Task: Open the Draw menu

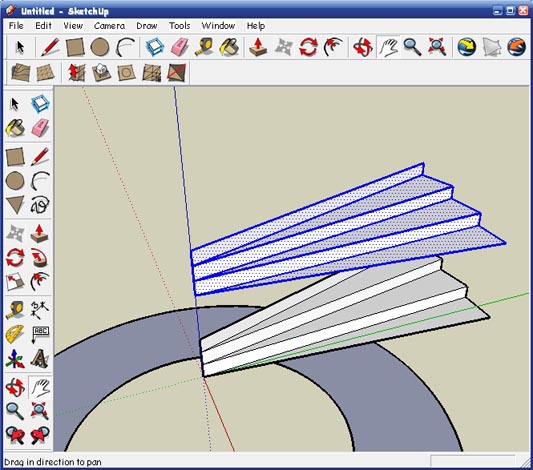Action: (x=147, y=26)
